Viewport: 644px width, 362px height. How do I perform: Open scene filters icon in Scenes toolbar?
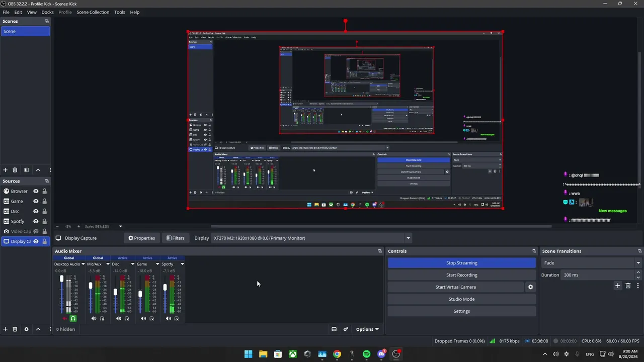26,170
